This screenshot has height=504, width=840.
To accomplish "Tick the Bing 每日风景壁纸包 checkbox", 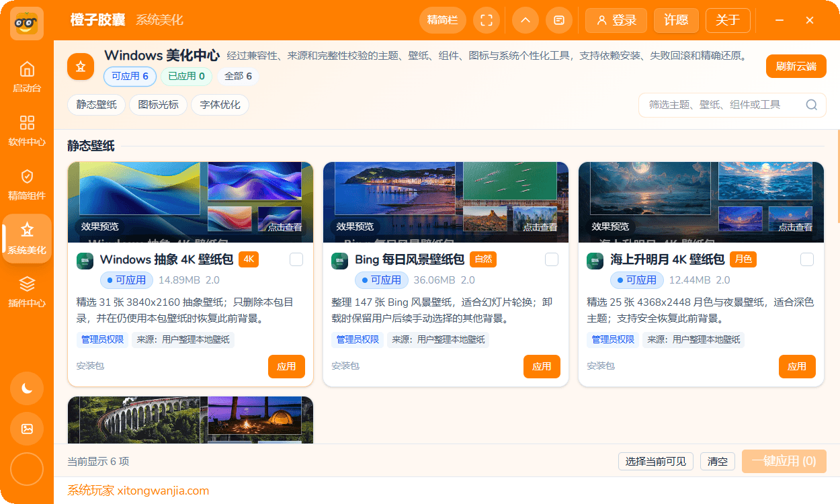I will pyautogui.click(x=552, y=259).
